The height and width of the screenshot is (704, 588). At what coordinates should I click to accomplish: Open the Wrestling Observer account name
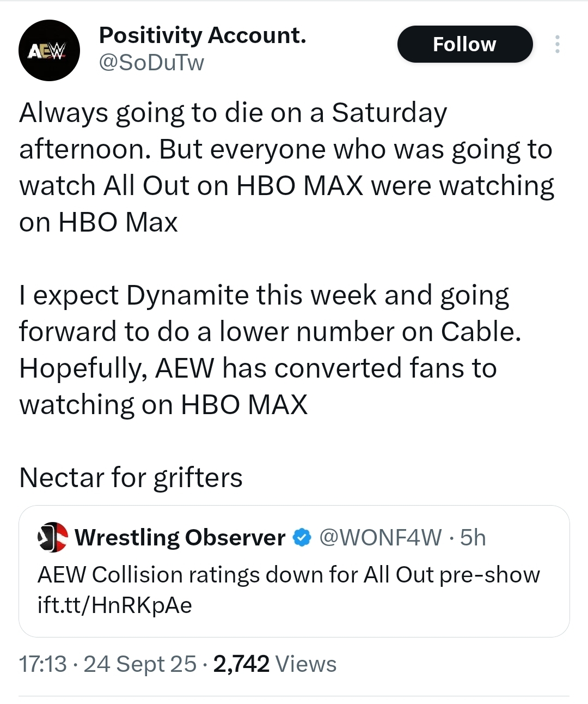point(180,538)
